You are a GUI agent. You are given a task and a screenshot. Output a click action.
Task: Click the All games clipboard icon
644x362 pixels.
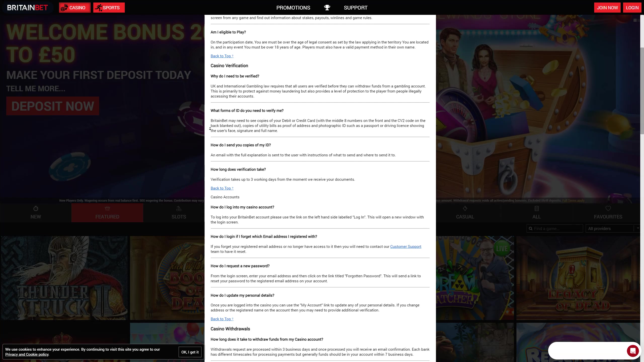pos(536,209)
